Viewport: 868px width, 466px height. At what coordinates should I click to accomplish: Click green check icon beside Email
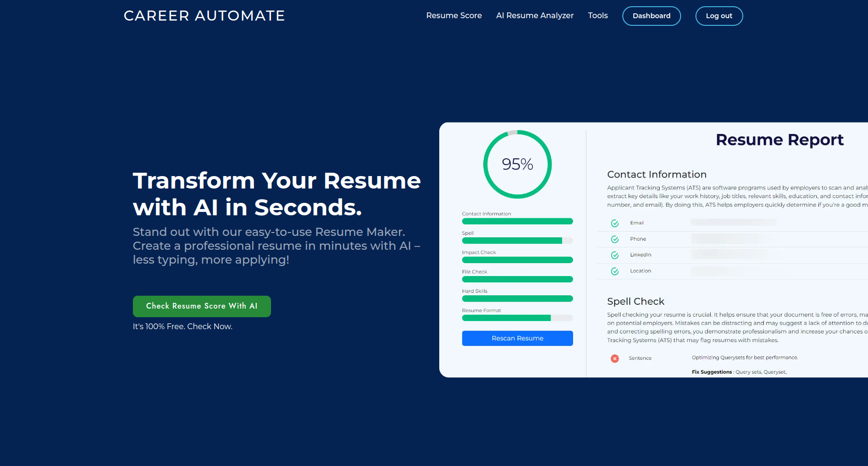[615, 223]
